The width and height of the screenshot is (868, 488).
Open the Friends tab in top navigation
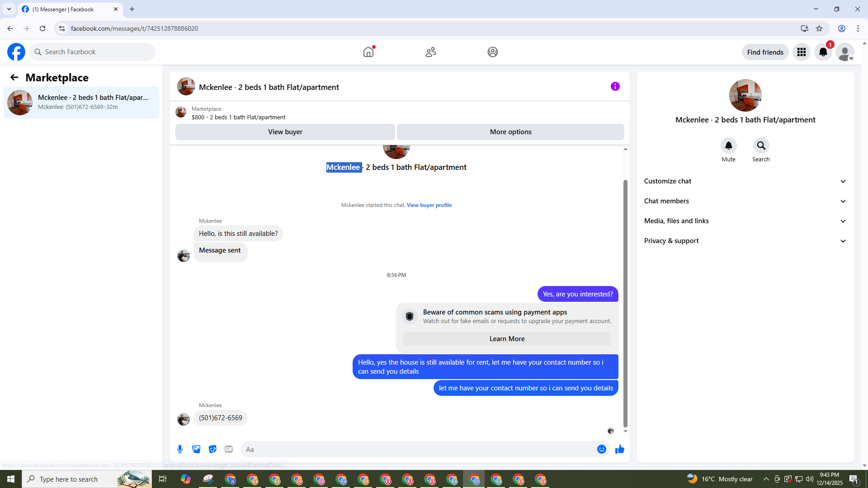430,52
